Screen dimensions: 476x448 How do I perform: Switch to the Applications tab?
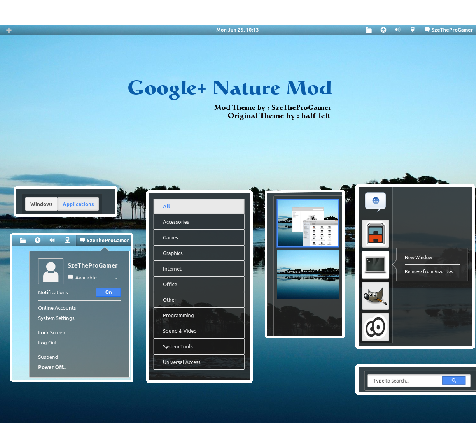(78, 204)
